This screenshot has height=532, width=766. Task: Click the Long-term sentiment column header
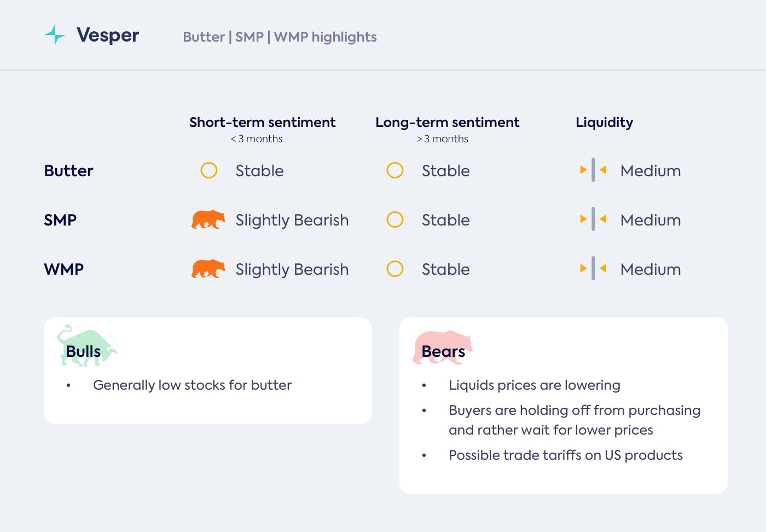pyautogui.click(x=448, y=123)
